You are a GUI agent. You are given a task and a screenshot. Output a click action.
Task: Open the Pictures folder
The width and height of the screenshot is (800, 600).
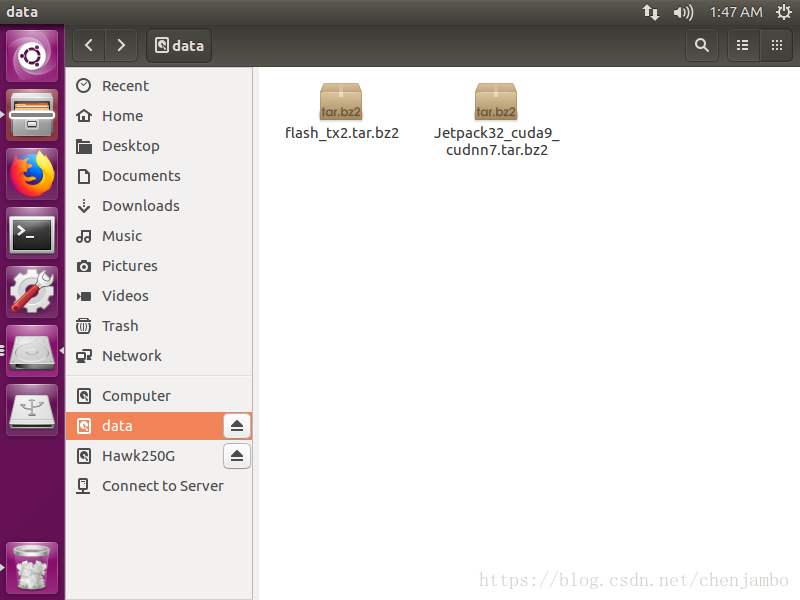click(x=159, y=266)
